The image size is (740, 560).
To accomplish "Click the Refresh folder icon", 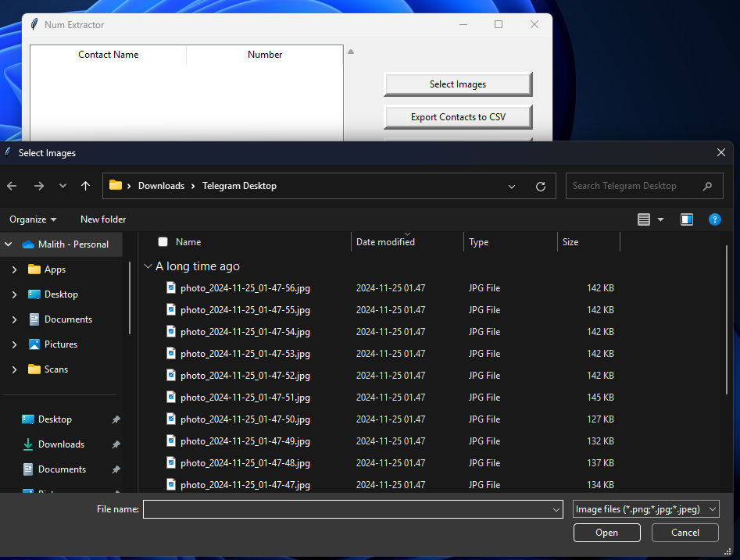I will click(x=540, y=187).
